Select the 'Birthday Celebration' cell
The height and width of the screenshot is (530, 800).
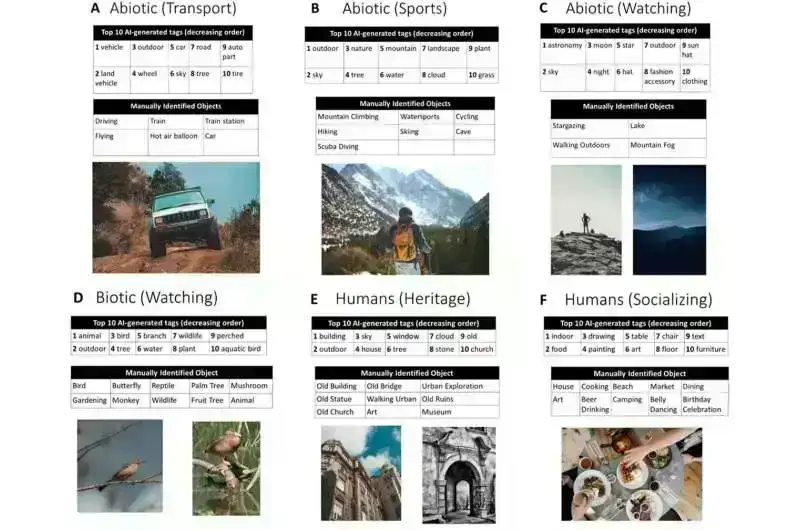coord(702,404)
